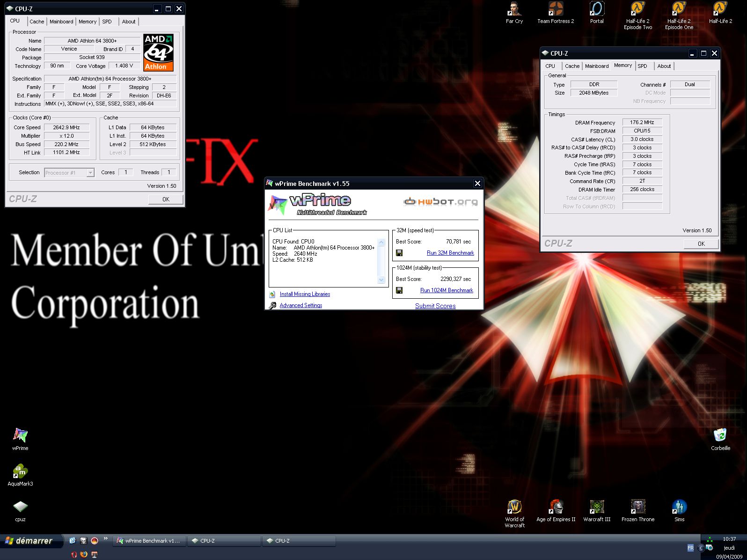This screenshot has height=560, width=747.
Task: Click OK in the left CPU-Z window
Action: (x=166, y=199)
